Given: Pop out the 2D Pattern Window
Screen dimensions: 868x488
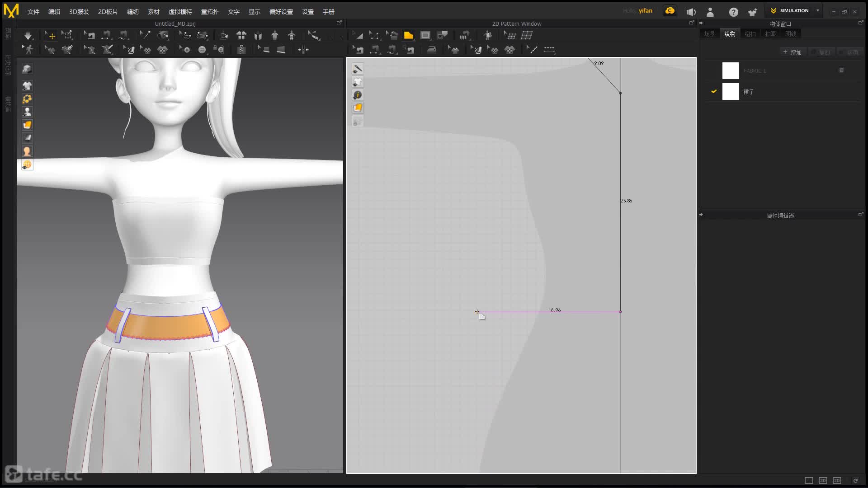Looking at the screenshot, I should coord(691,23).
